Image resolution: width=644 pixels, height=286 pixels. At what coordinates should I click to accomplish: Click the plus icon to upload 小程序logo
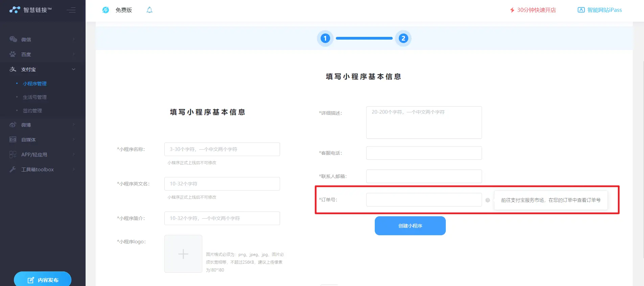[183, 254]
